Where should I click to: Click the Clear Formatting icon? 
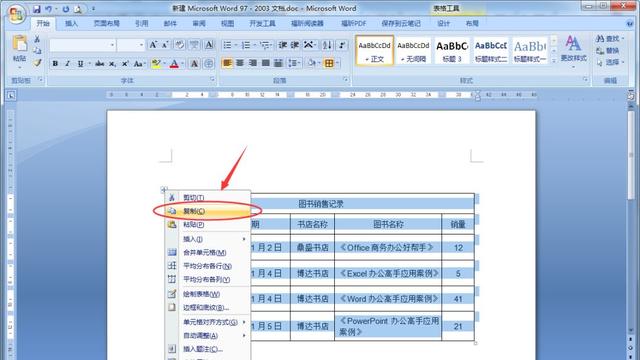(x=179, y=44)
